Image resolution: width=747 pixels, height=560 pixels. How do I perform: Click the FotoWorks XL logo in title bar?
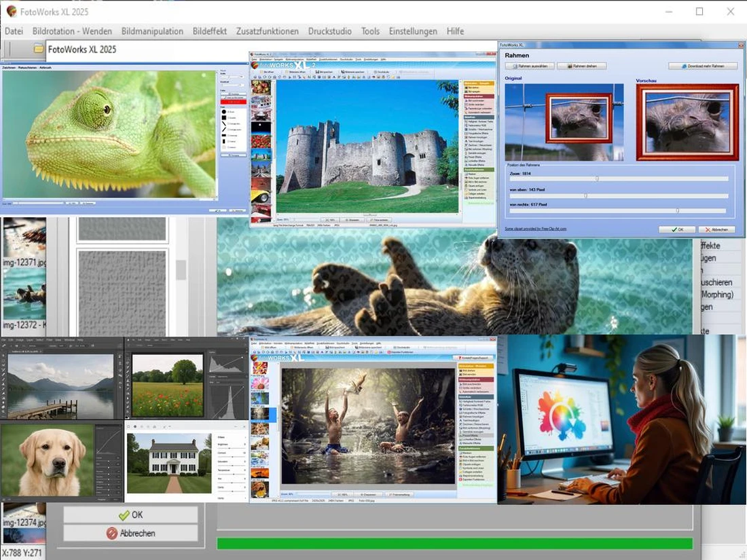click(x=12, y=12)
